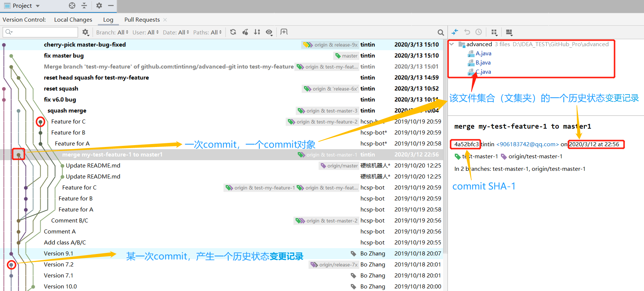
Task: Click the origin & test-my-feature-2 tag
Action: click(322, 122)
